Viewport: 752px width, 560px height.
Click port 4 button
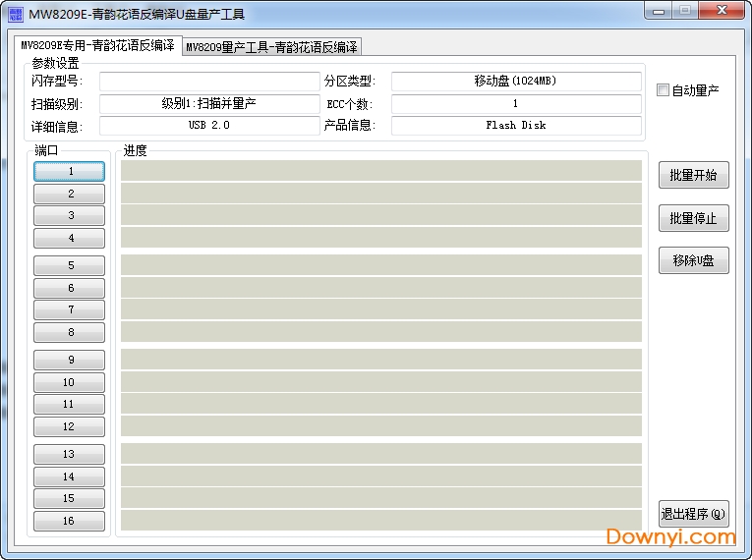[69, 238]
